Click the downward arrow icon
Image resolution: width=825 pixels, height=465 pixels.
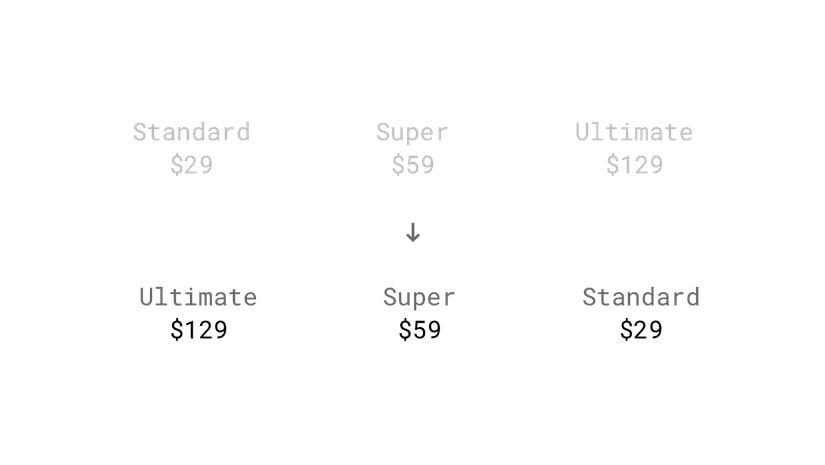tap(413, 233)
